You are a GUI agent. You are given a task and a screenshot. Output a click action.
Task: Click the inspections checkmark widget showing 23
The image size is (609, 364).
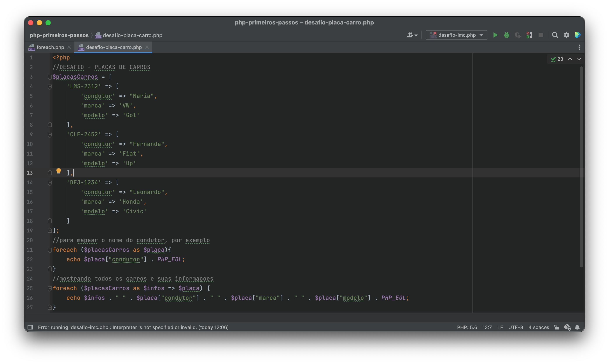[557, 59]
